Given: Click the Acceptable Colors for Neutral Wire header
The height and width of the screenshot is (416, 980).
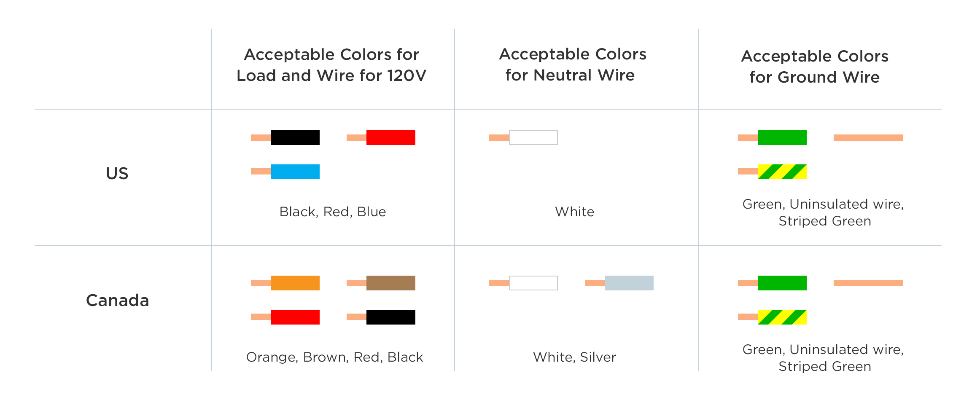Looking at the screenshot, I should tap(572, 64).
